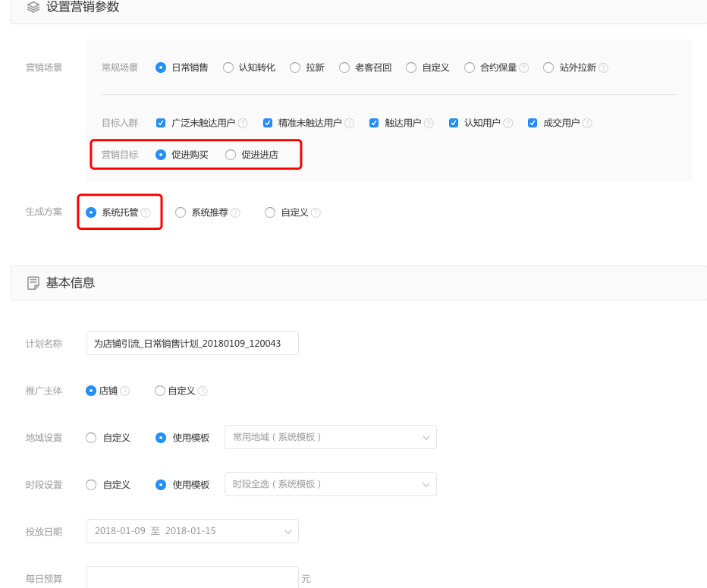
Task: Click help icon beside 精准未触达用户
Action: (x=350, y=123)
